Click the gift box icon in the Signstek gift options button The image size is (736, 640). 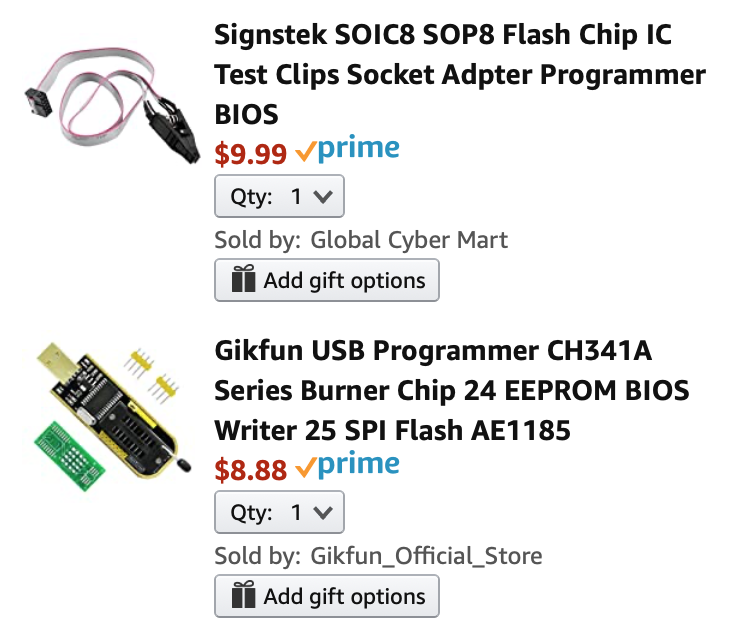point(243,281)
